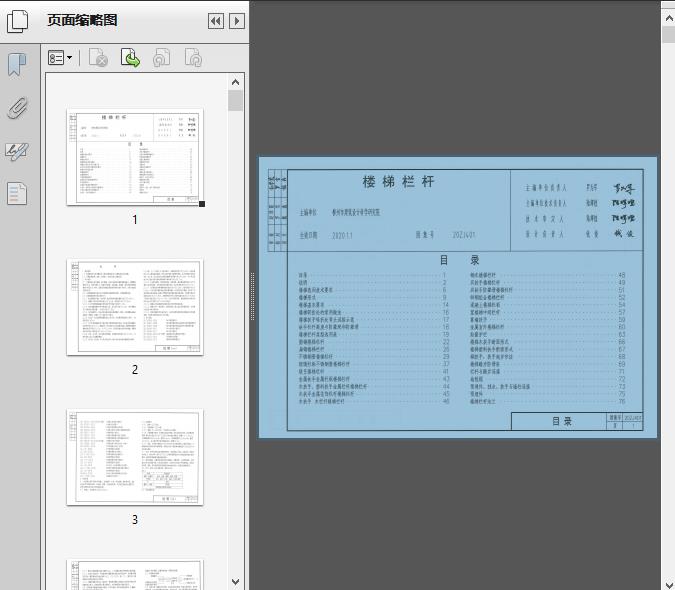The height and width of the screenshot is (590, 675).
Task: Click the 楼梯栏杆 document page
Action: (458, 297)
